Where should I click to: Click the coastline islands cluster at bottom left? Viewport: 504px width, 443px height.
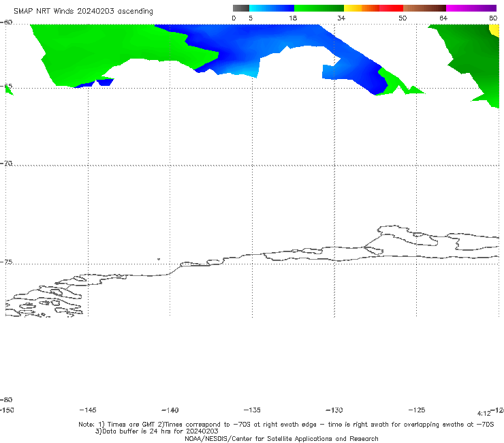(x=44, y=301)
